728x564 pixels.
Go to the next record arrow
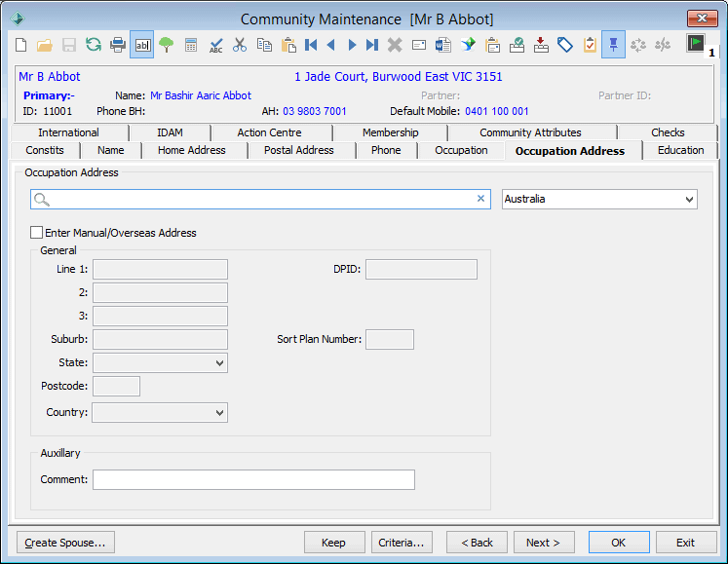click(352, 45)
